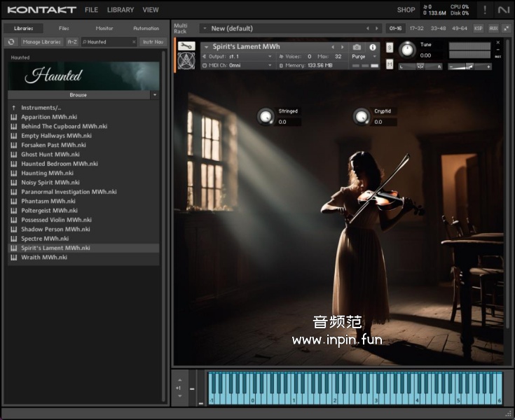
Task: Open the LIBRARY menu
Action: pyautogui.click(x=121, y=10)
